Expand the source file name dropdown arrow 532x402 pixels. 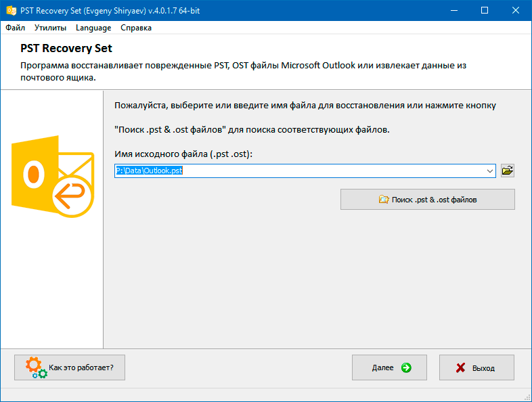(x=489, y=171)
